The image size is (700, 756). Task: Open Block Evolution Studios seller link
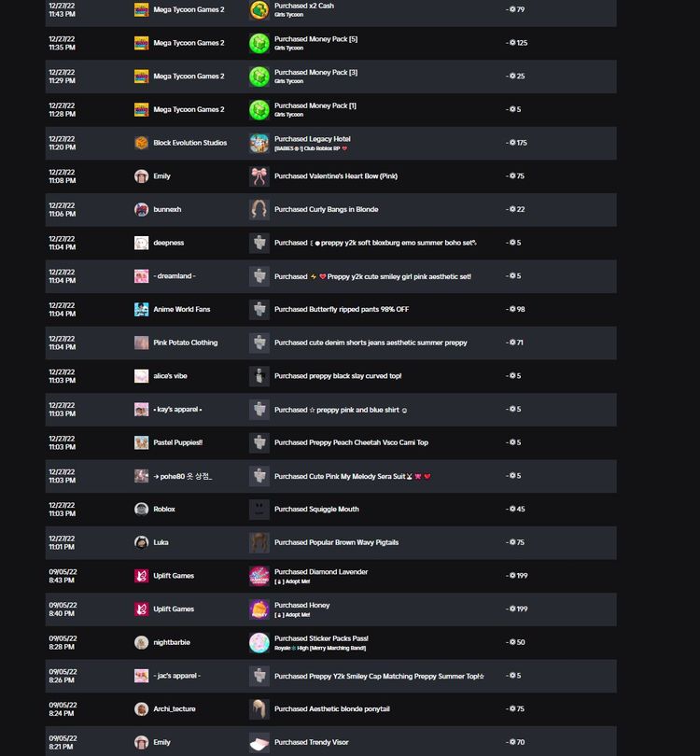point(189,143)
